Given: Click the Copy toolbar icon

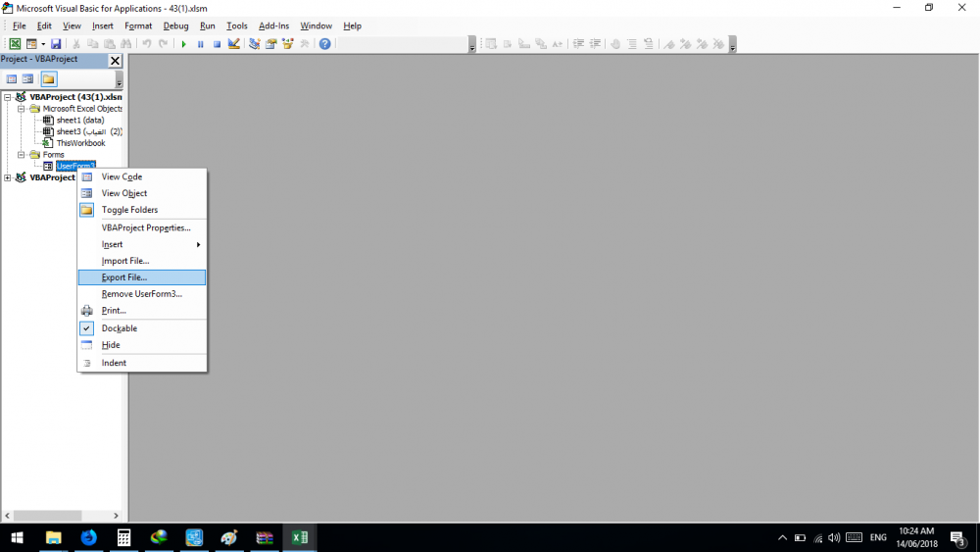Looking at the screenshot, I should pos(92,44).
